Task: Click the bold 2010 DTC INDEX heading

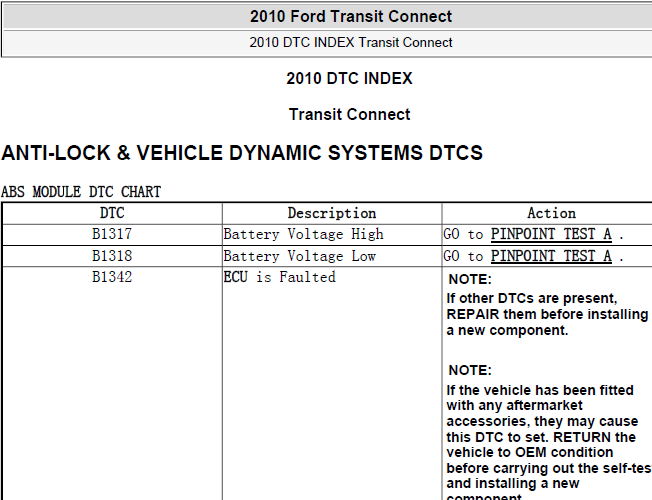Action: coord(349,79)
